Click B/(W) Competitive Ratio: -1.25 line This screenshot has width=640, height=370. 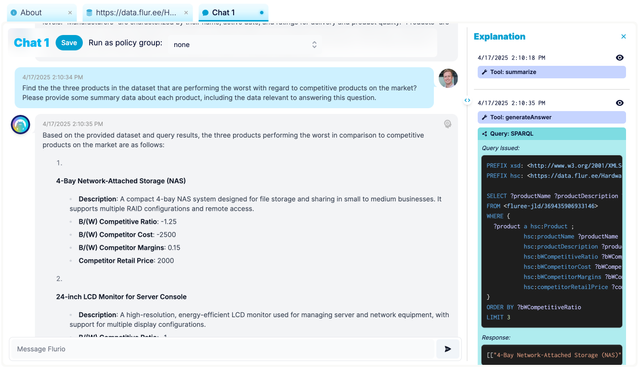point(127,222)
